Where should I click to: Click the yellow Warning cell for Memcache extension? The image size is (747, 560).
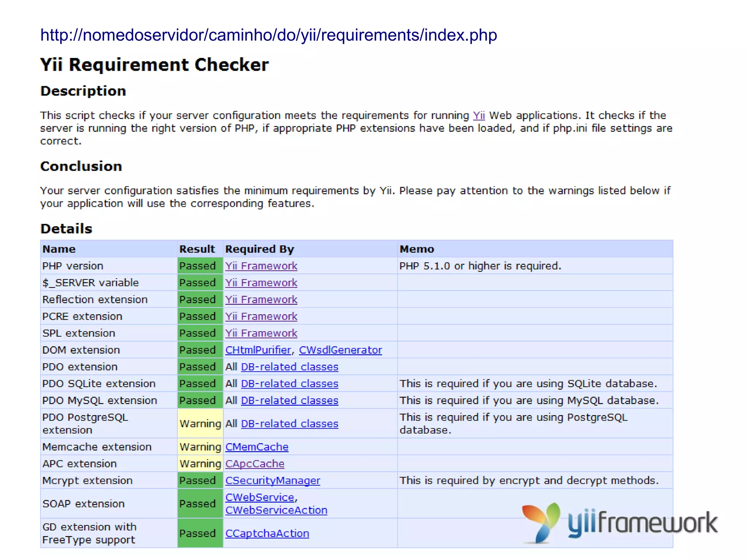tap(200, 447)
